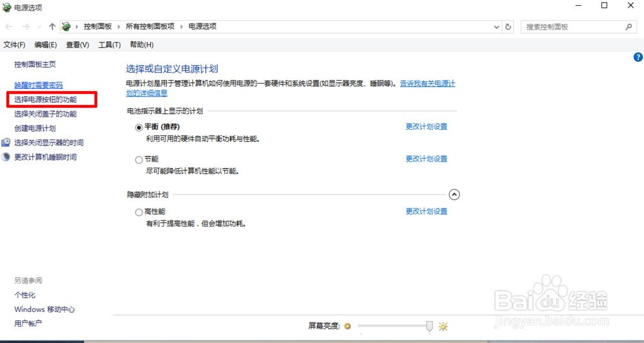Click 更改计划设置 for the 平衡 plan
The image size is (644, 343).
tap(426, 126)
